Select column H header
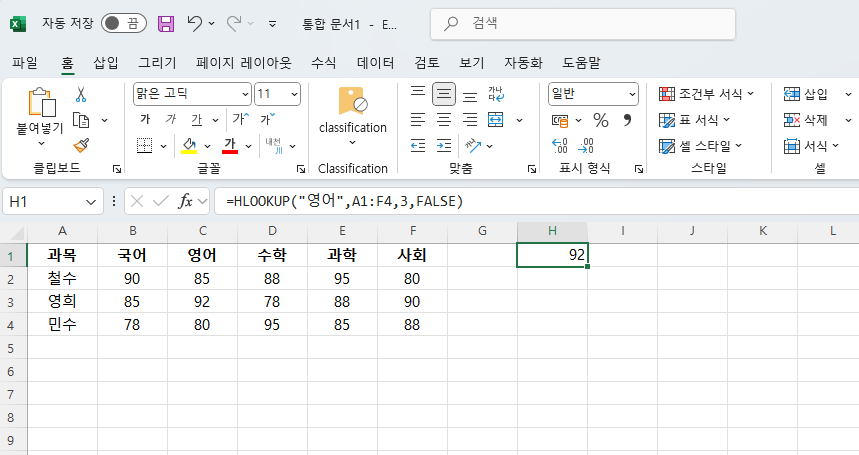The image size is (859, 455). click(x=552, y=231)
